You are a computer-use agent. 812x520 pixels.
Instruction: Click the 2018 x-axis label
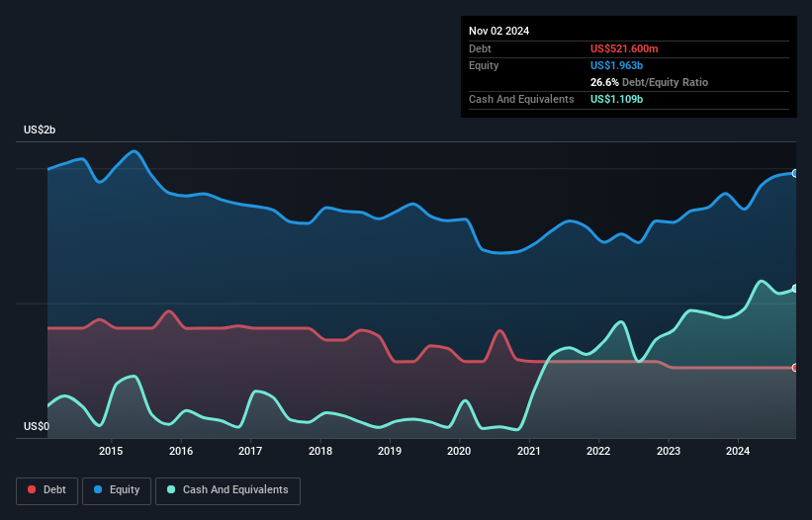click(x=320, y=451)
